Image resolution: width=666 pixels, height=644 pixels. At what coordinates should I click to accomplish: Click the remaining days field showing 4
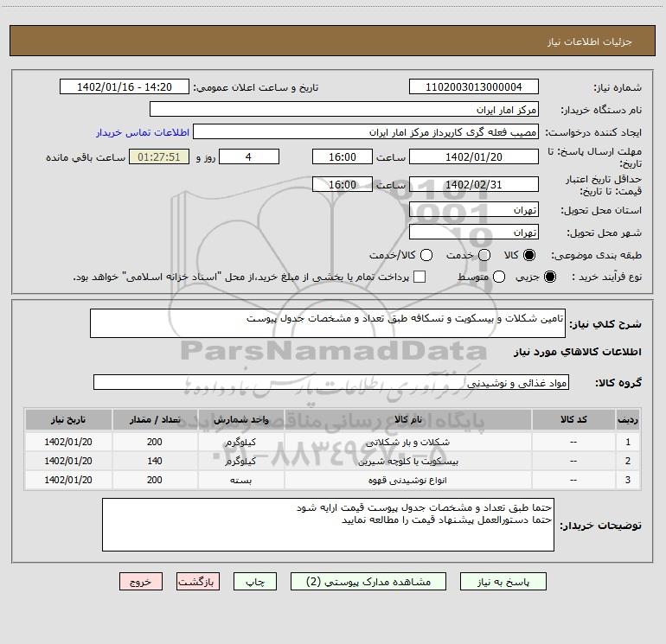tap(249, 156)
